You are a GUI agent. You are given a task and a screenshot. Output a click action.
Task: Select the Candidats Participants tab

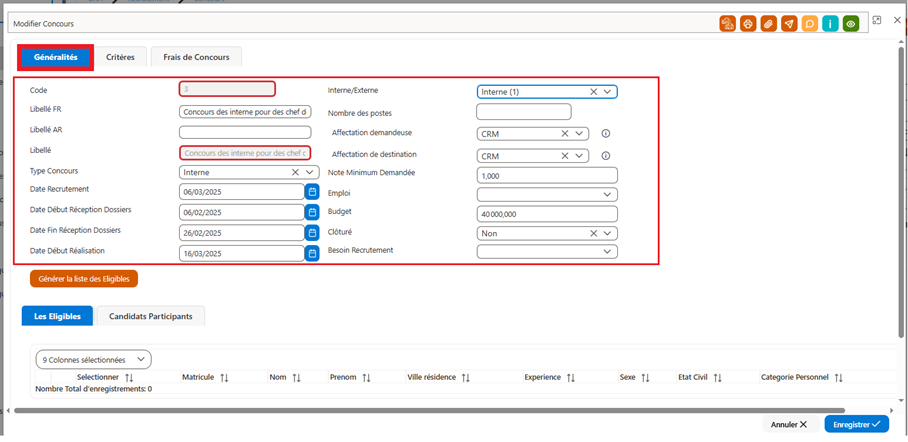click(x=151, y=316)
